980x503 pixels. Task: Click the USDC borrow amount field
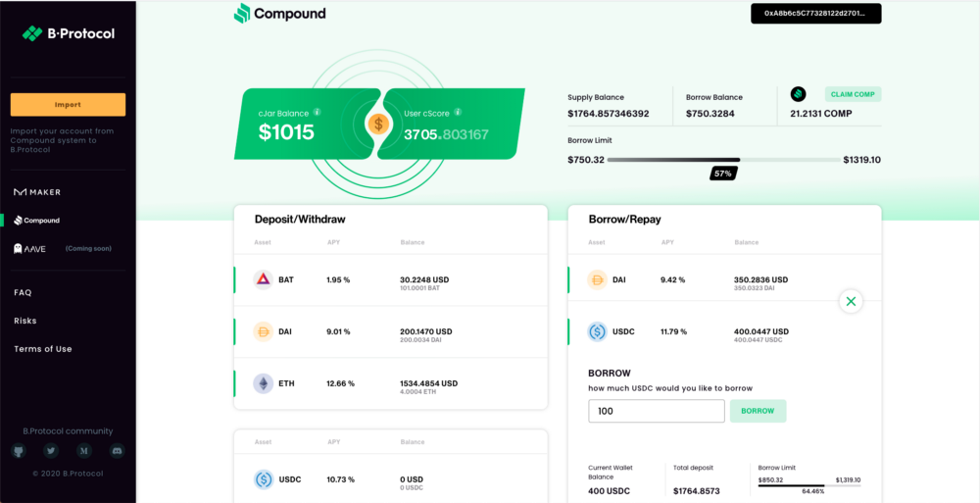pyautogui.click(x=657, y=411)
